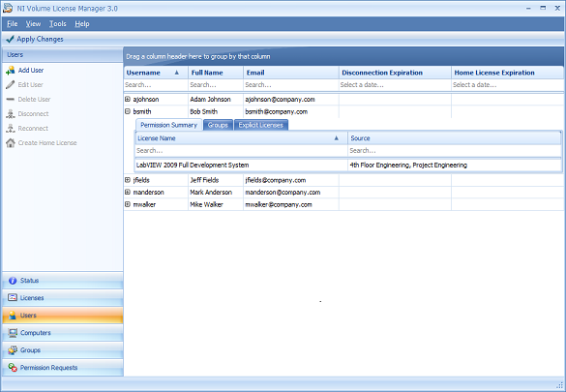Expand the ajohnson user row
This screenshot has width=566, height=392.
tap(128, 99)
